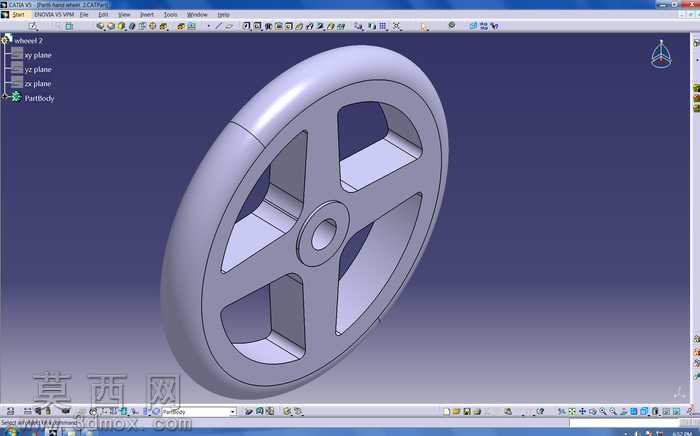Click the Windows Start button
Viewport: 700px width, 436px height.
(10, 432)
